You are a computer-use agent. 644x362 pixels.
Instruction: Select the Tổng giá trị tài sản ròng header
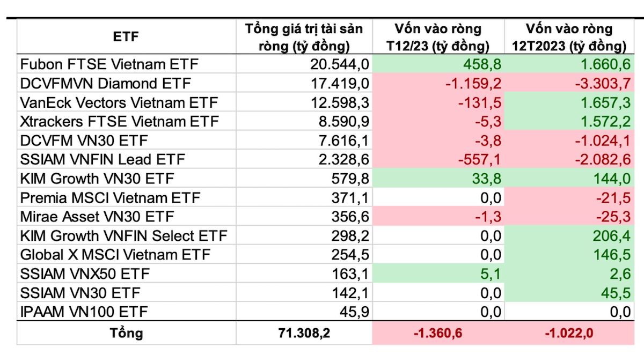(304, 37)
